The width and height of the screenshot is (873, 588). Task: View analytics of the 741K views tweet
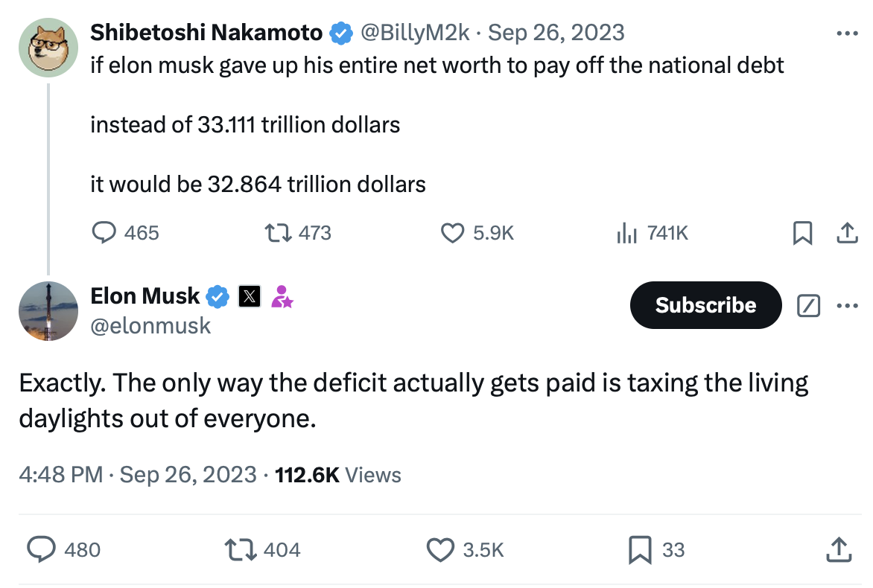(x=626, y=233)
